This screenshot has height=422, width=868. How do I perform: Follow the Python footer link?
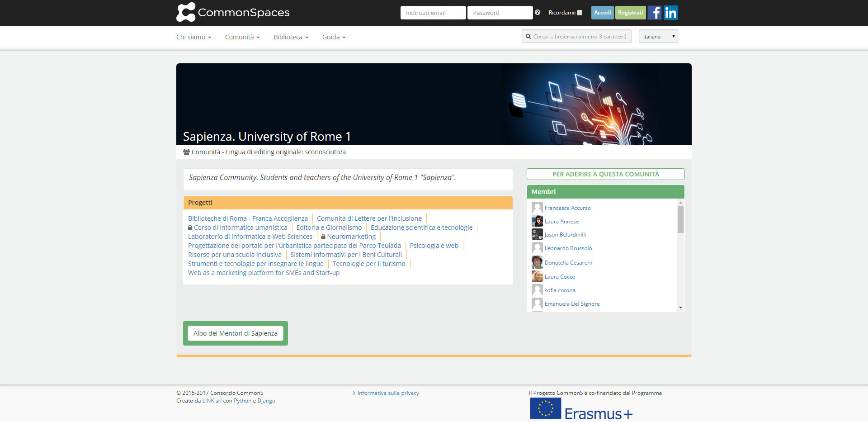(x=242, y=401)
